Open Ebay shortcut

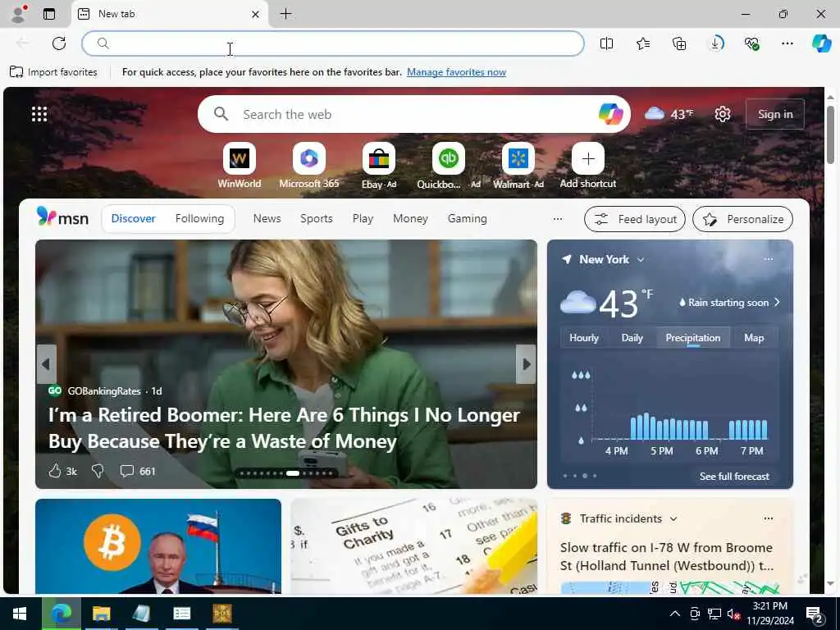click(x=379, y=166)
